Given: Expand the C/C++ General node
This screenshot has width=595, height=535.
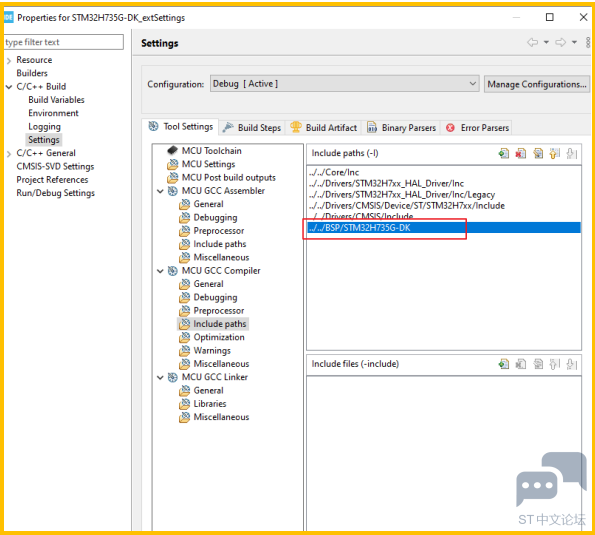Looking at the screenshot, I should [9, 154].
